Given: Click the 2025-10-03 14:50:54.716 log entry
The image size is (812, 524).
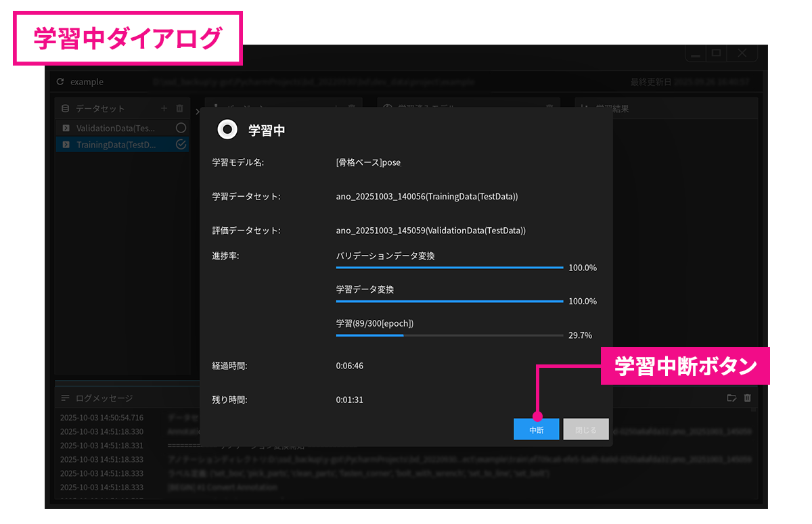Looking at the screenshot, I should 101,417.
